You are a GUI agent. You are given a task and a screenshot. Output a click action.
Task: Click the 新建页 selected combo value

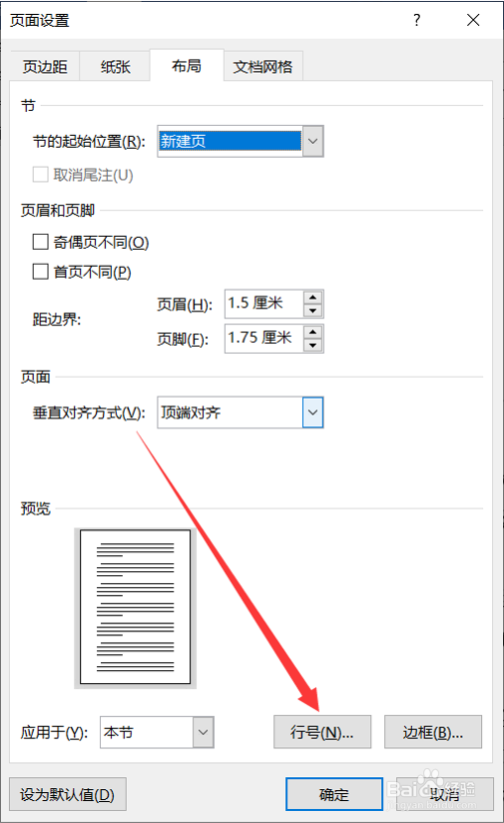[x=231, y=141]
